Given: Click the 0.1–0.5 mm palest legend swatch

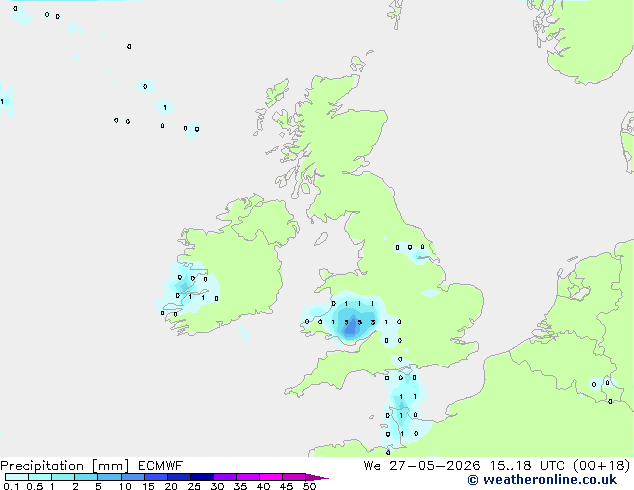Looking at the screenshot, I should [x=17, y=477].
